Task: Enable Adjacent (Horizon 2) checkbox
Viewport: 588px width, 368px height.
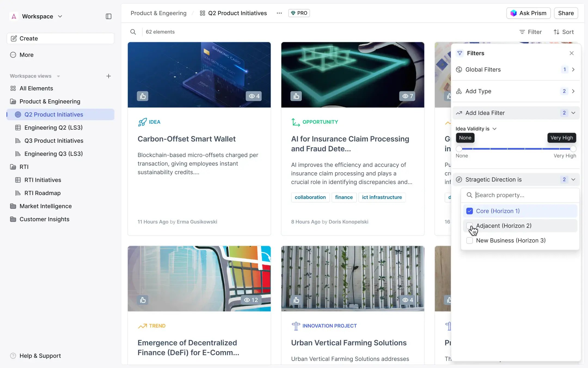Action: pos(470,226)
